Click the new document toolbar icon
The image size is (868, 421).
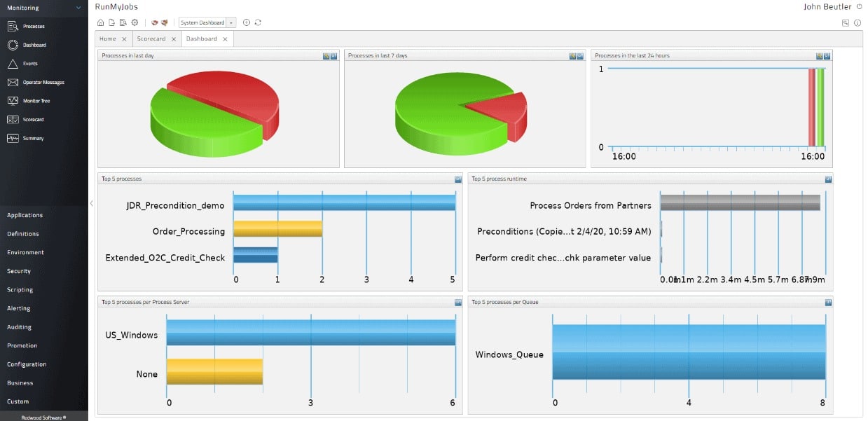[111, 22]
